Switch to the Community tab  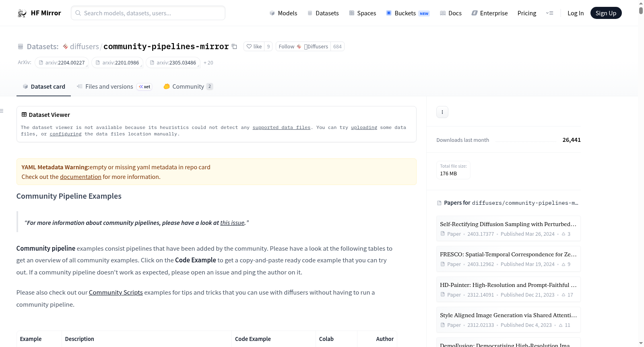tap(188, 87)
